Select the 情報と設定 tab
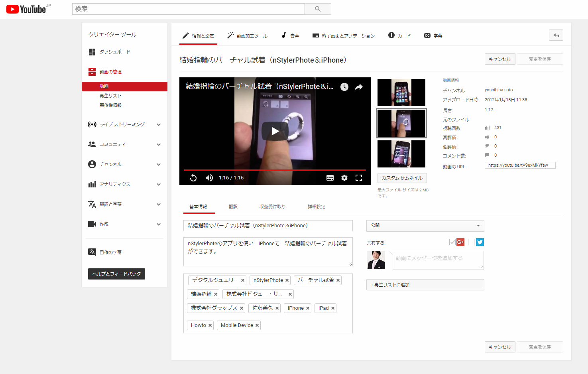Viewport: 588px width, 374px height. 198,36
